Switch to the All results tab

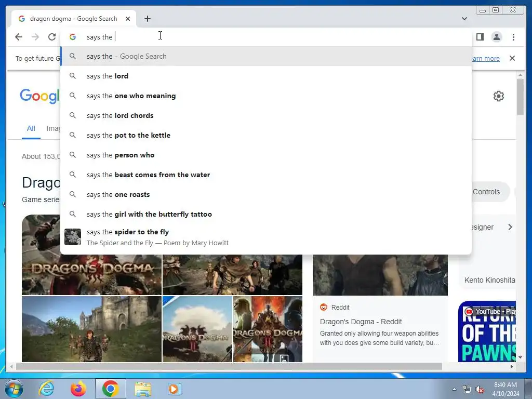click(x=31, y=129)
